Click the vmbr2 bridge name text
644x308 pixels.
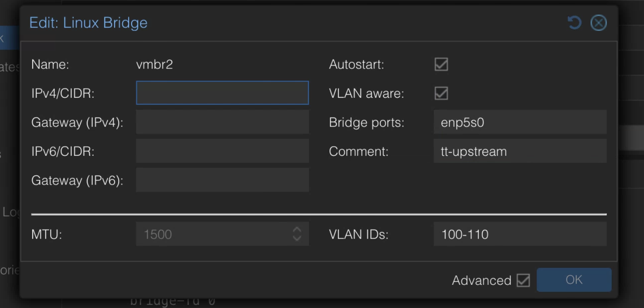click(x=155, y=65)
